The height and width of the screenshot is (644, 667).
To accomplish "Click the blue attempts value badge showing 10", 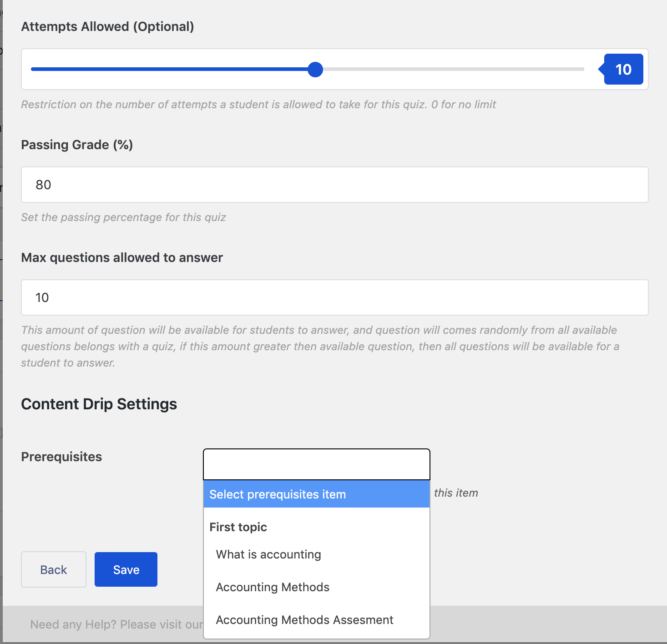I will coord(623,69).
